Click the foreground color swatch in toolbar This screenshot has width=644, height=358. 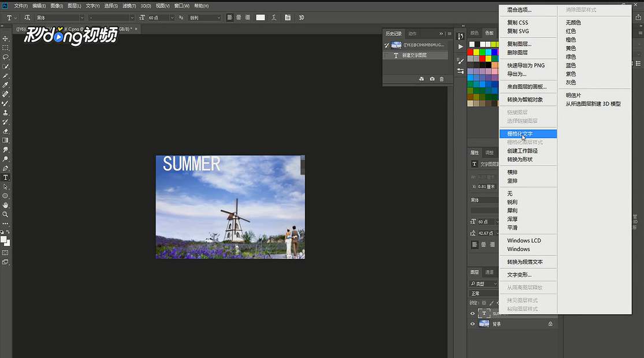[3, 240]
